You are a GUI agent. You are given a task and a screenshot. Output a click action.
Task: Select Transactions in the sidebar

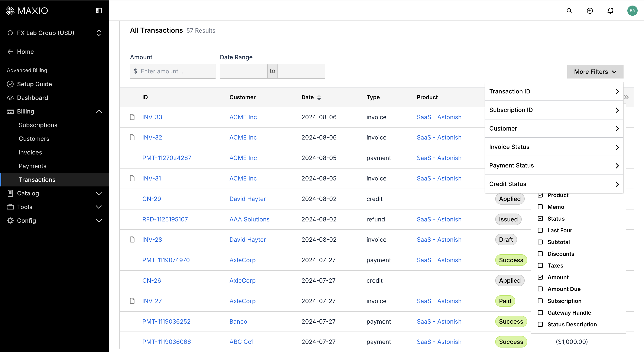pos(55,179)
